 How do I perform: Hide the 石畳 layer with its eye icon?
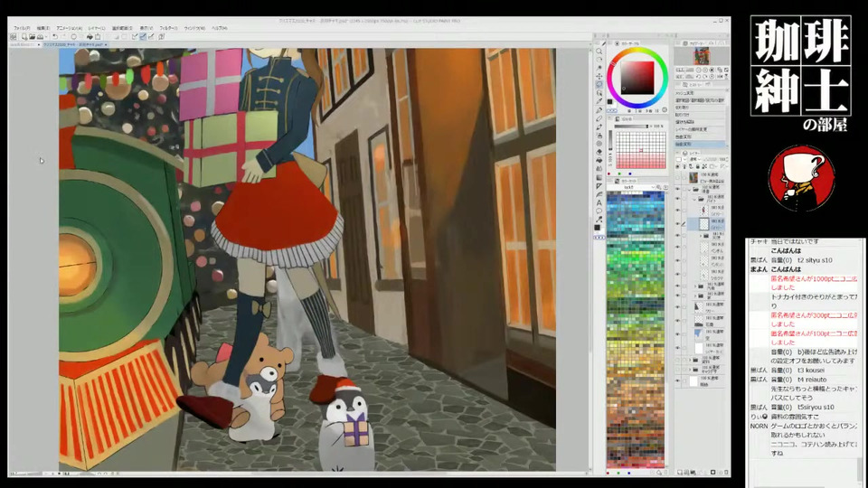pos(677,320)
